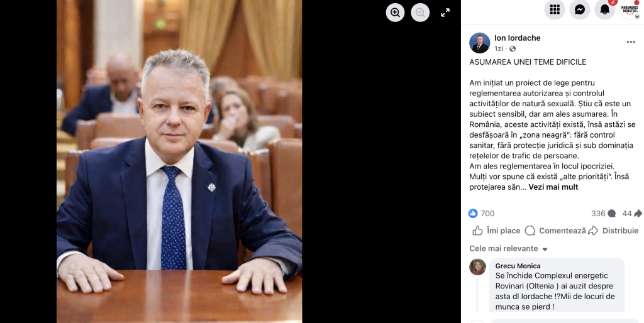This screenshot has height=323, width=644.
Task: Expand post text with Vezi mai mult
Action: (x=553, y=187)
